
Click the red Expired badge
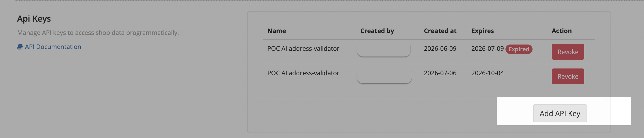[519, 49]
